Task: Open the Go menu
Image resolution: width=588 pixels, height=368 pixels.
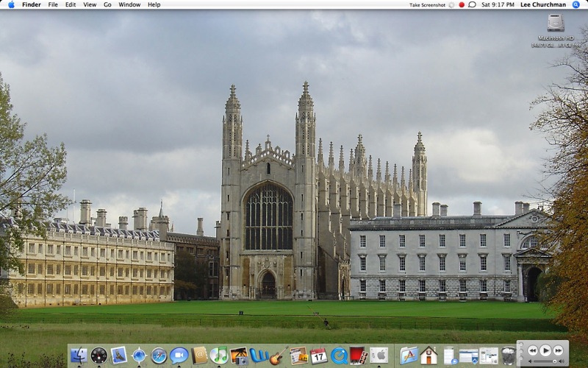Action: tap(107, 4)
